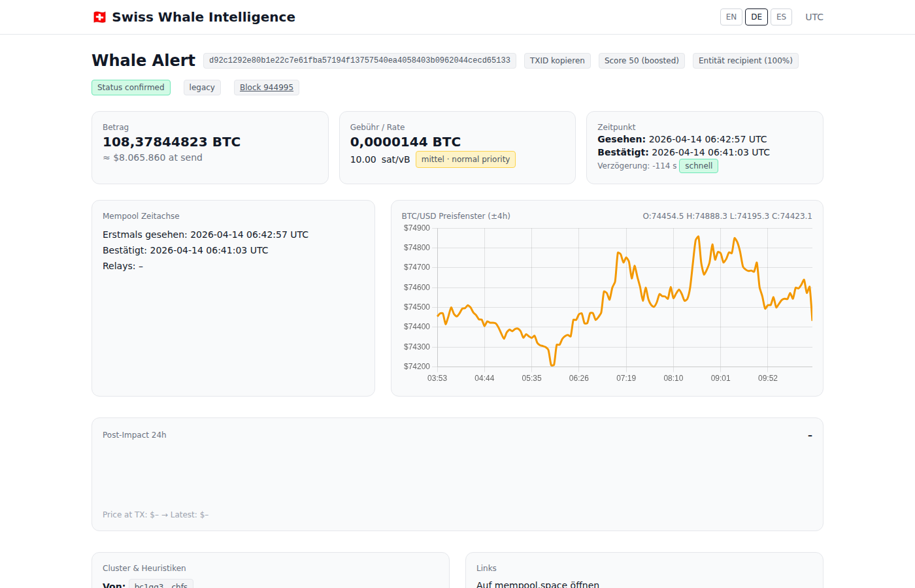The image size is (915, 588).
Task: Click the dash value in the Post-Impact card
Action: [810, 435]
